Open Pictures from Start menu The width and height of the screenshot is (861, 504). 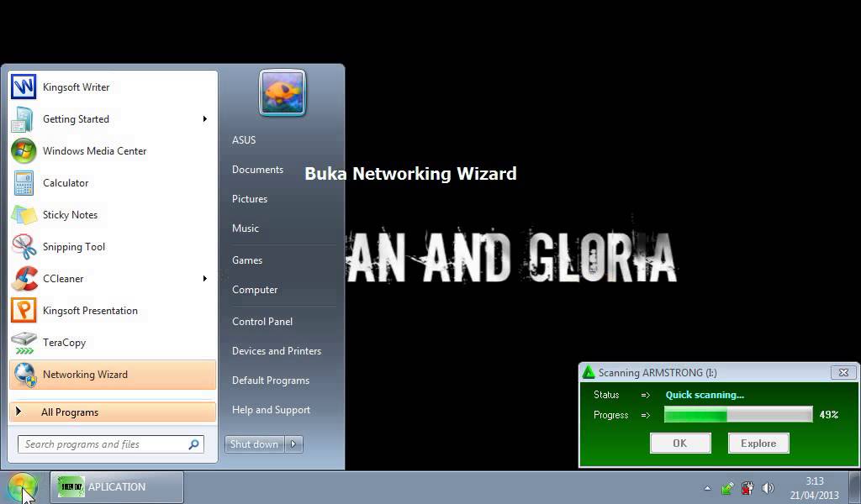pyautogui.click(x=250, y=198)
